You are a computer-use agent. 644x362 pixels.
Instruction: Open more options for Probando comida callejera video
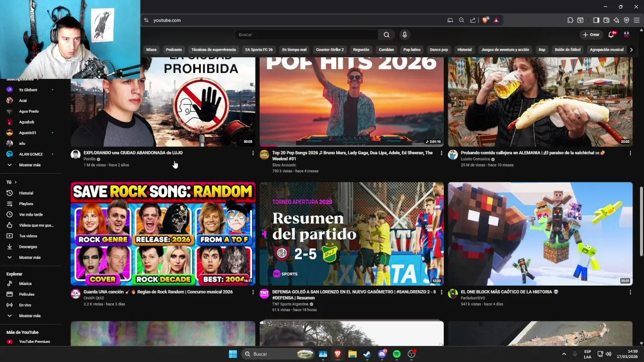[630, 153]
